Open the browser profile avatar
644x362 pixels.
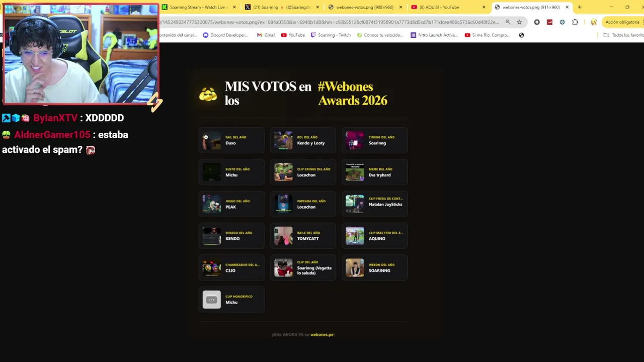pos(594,22)
